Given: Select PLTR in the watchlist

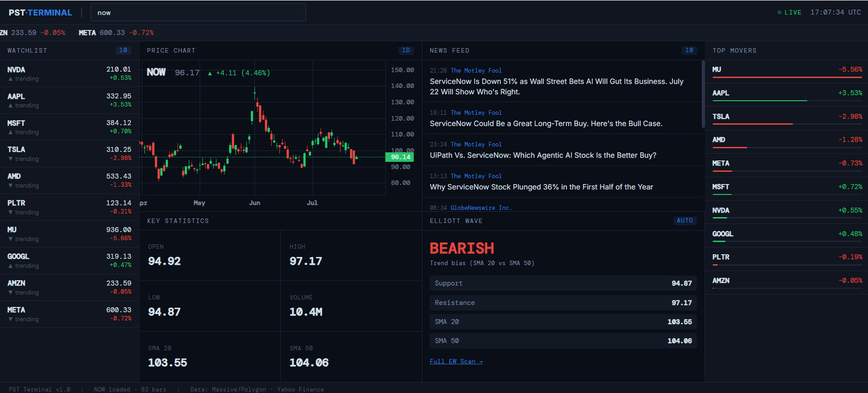Looking at the screenshot, I should click(x=69, y=207).
